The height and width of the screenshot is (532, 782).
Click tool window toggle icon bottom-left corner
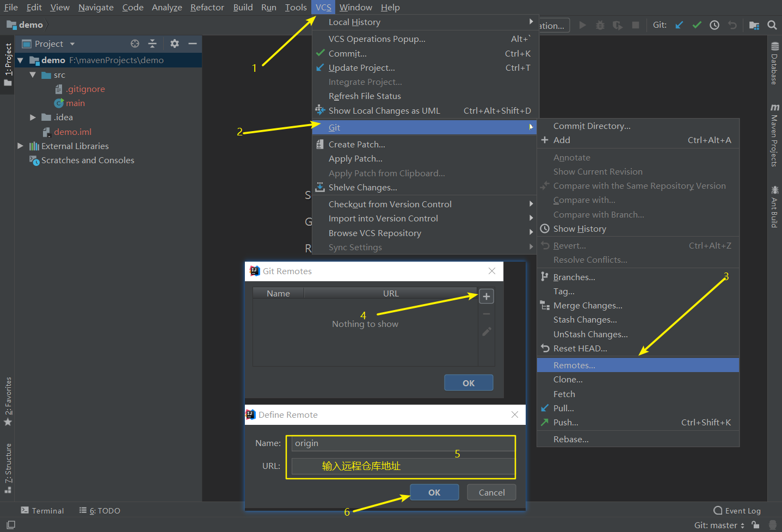(11, 525)
